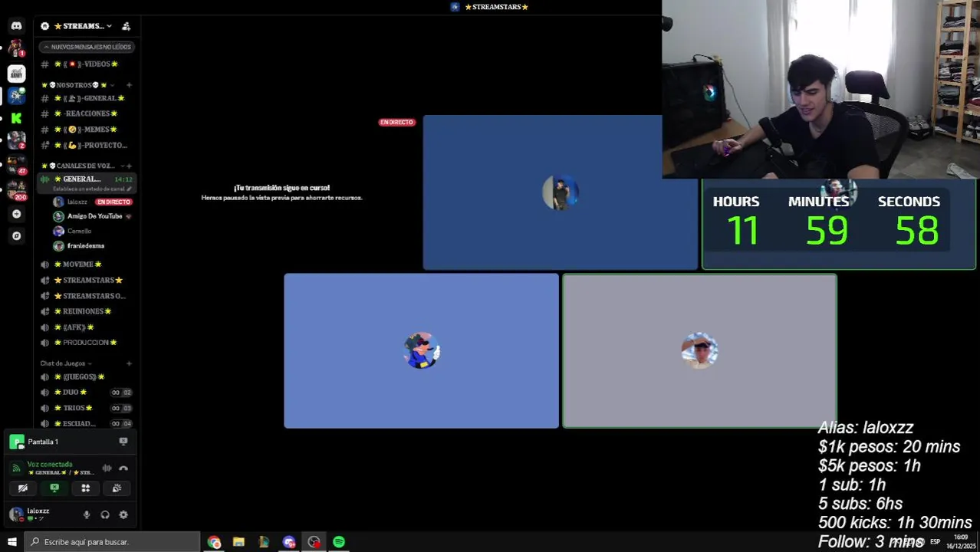Open the ARMY server icon
This screenshot has width=980, height=552.
tap(16, 74)
